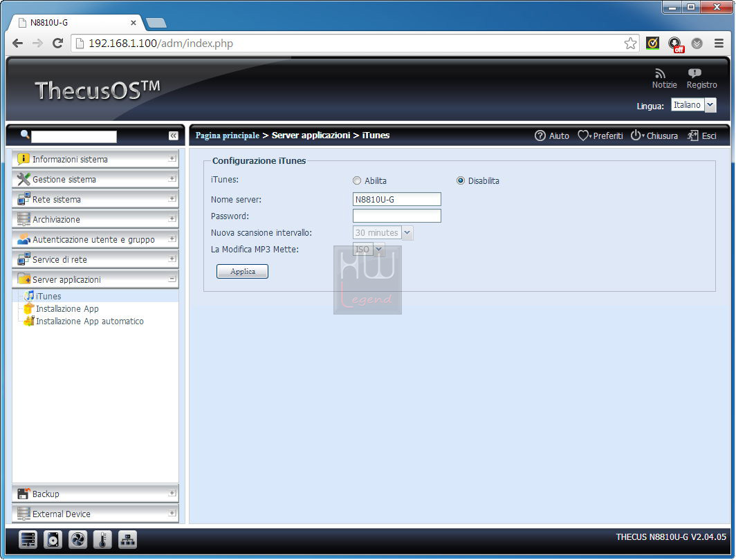The width and height of the screenshot is (736, 560).
Task: Open the Backup menu section
Action: coord(95,494)
